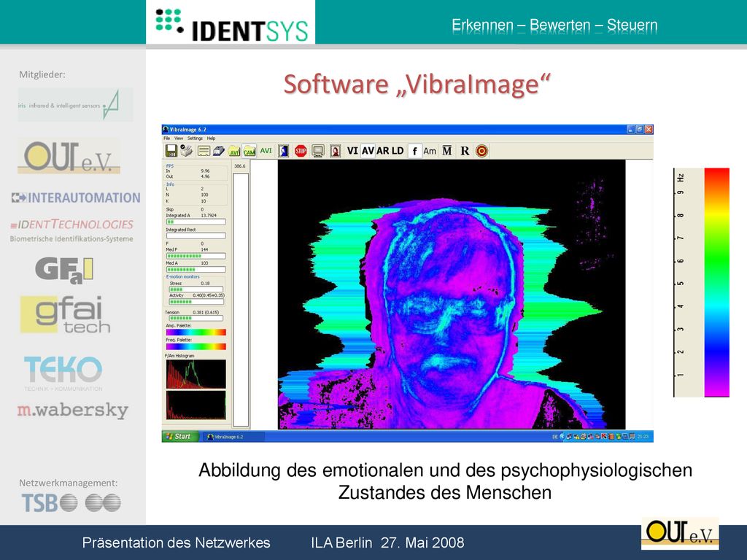This screenshot has width=747, height=560.
Task: Click the empty Integrated Rect bar
Action: pyautogui.click(x=196, y=236)
